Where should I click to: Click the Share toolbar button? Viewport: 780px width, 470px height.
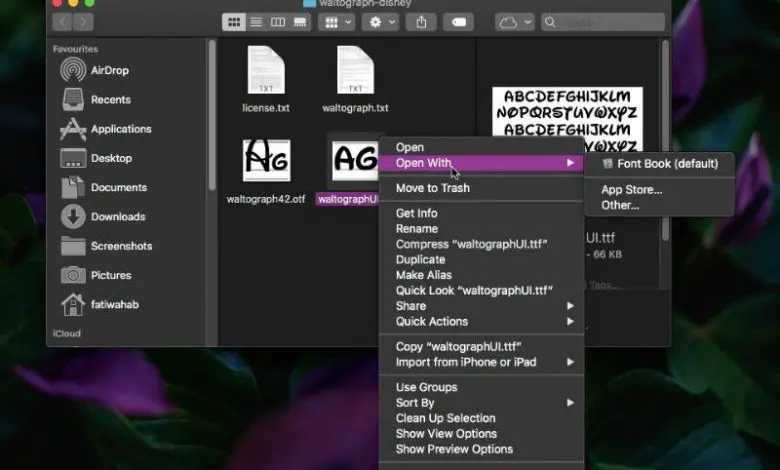point(421,22)
